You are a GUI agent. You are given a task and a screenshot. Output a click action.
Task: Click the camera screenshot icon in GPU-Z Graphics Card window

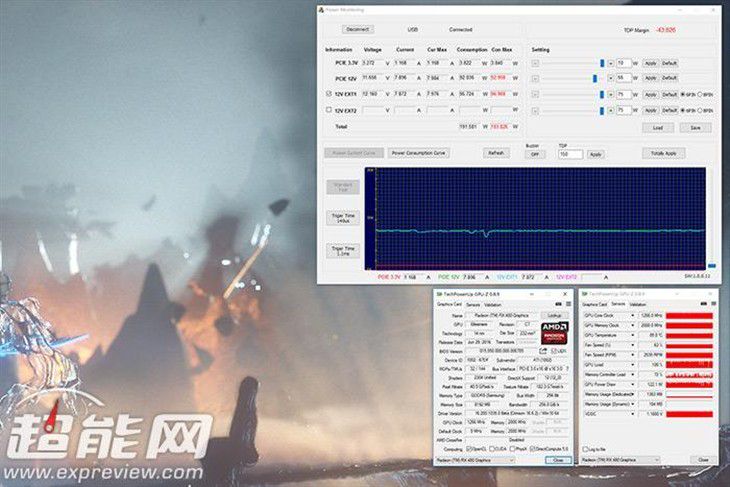[559, 304]
